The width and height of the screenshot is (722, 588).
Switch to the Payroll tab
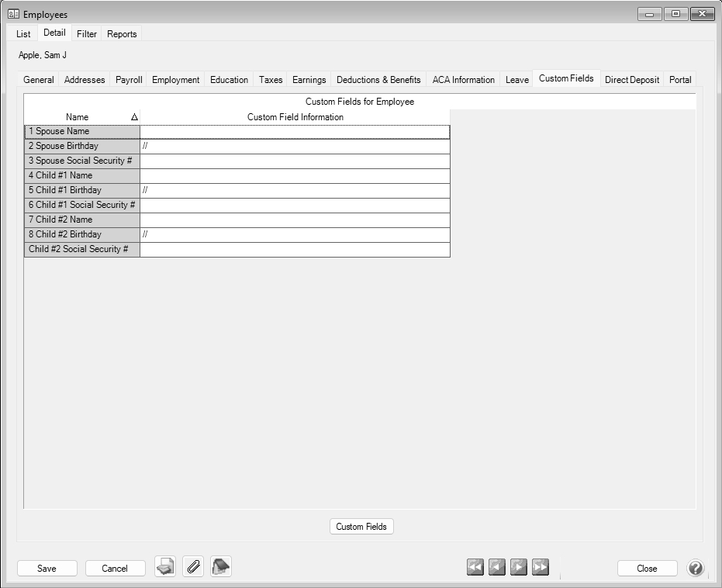(x=129, y=80)
